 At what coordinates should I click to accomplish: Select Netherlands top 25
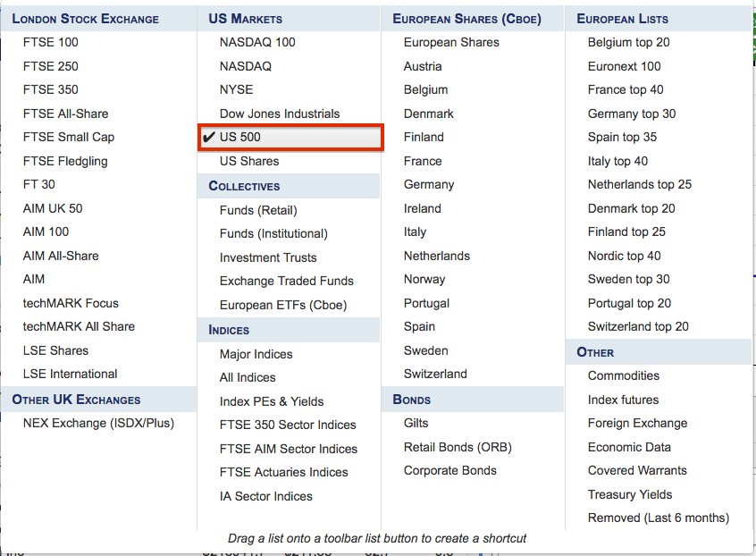click(x=640, y=185)
